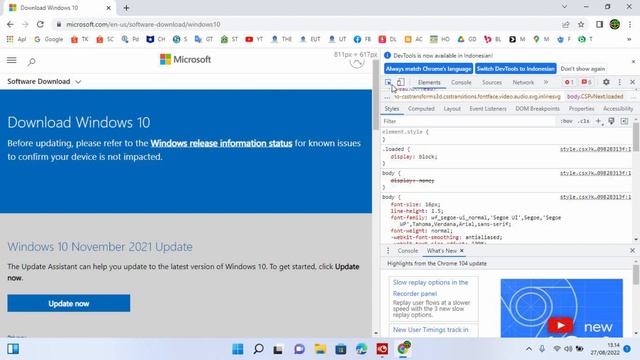Screen dimensions: 640x360
Task: Click Always match Chrome's language button
Action: tap(428, 69)
